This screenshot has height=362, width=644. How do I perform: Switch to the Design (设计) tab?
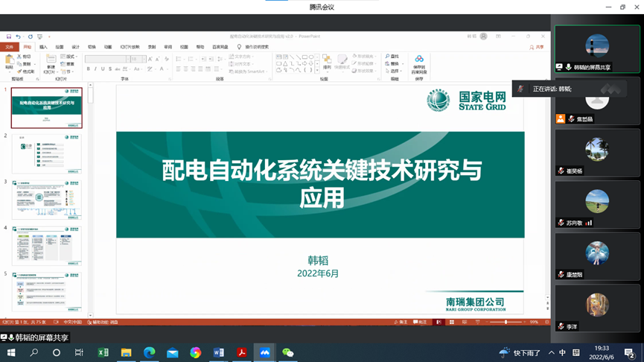click(x=75, y=47)
